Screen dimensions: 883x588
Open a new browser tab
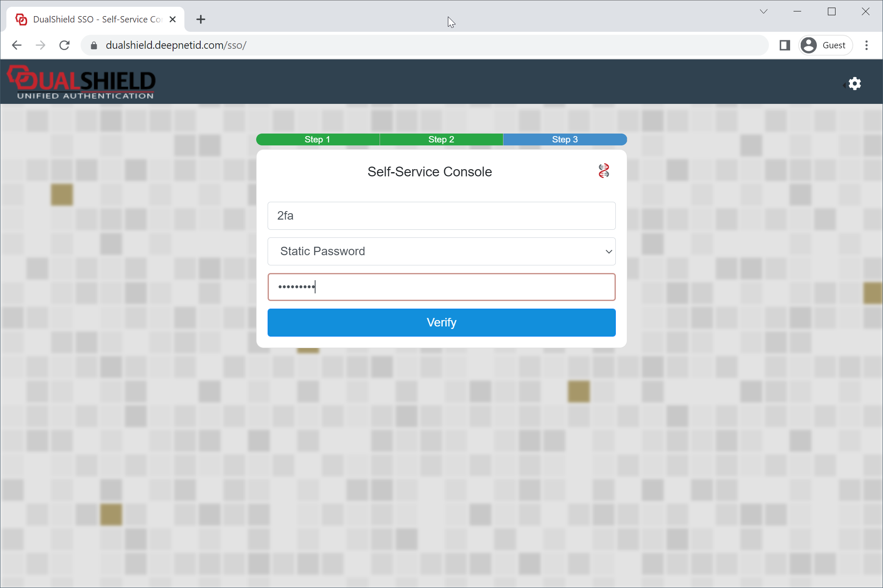pos(201,20)
